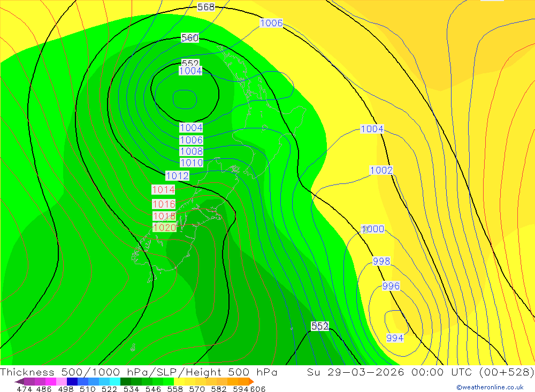535x392 pixels.
Task: Click the 1006 isobar label beside the 568 contour
Action: pyautogui.click(x=272, y=23)
